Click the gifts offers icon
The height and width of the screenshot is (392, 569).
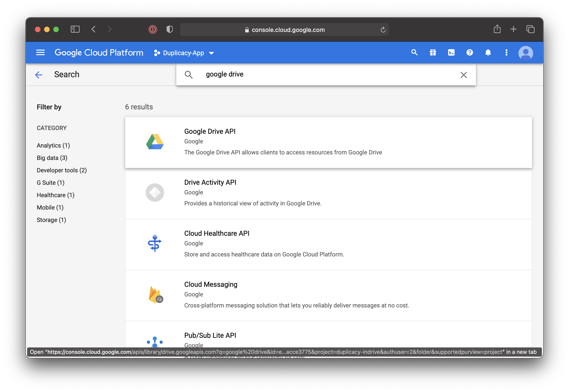(x=433, y=52)
